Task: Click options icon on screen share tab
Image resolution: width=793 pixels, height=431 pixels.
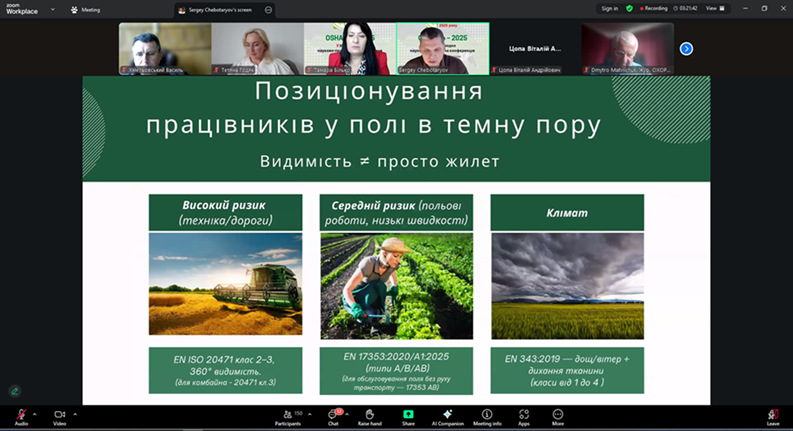Action: tap(268, 10)
